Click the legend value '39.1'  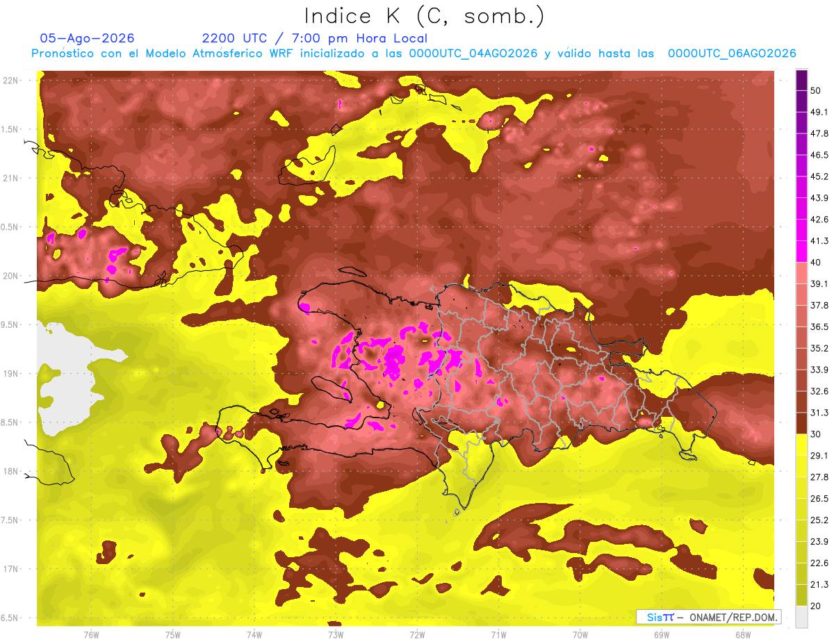pos(819,284)
